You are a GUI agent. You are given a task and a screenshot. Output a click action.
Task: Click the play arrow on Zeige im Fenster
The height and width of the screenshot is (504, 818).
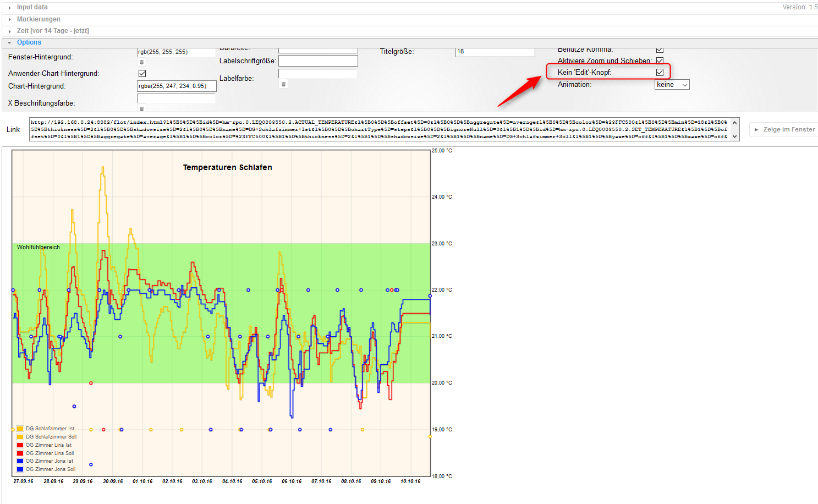[x=756, y=130]
